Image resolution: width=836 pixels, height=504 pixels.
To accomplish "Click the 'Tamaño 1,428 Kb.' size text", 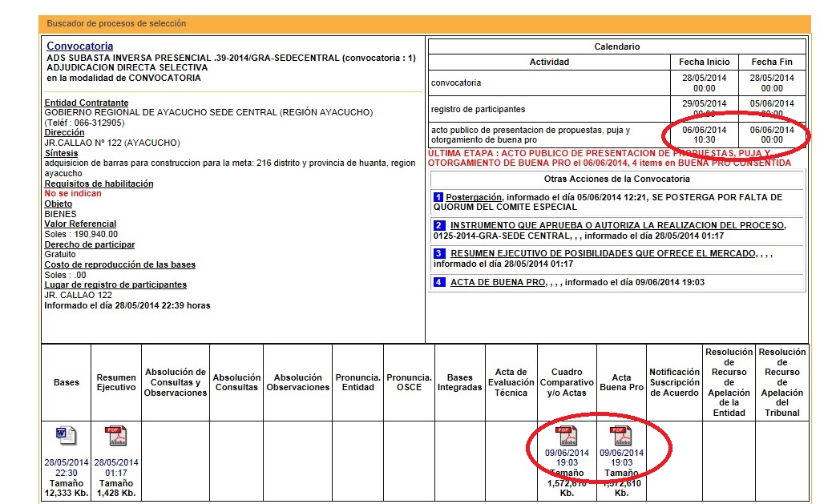I will pos(116,488).
